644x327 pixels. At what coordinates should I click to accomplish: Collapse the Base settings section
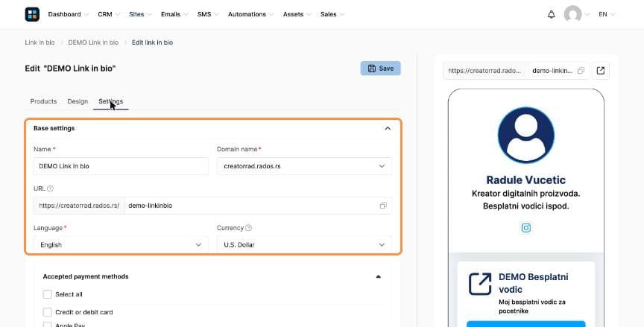pyautogui.click(x=388, y=128)
